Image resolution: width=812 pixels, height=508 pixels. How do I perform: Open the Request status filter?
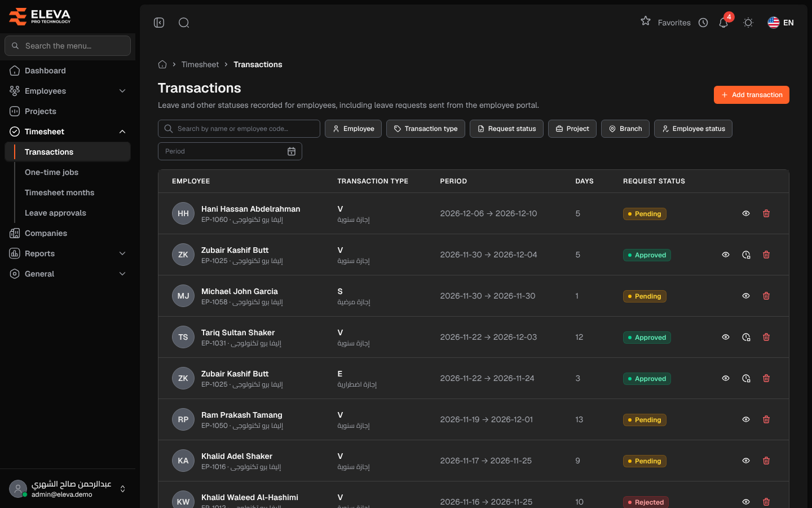pos(506,129)
